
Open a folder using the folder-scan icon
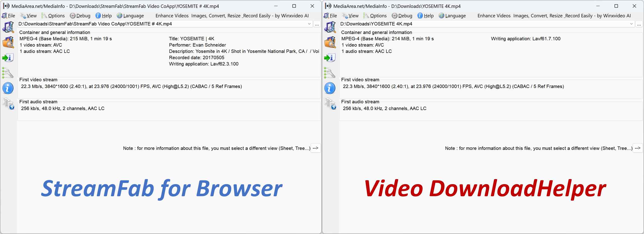pyautogui.click(x=8, y=42)
